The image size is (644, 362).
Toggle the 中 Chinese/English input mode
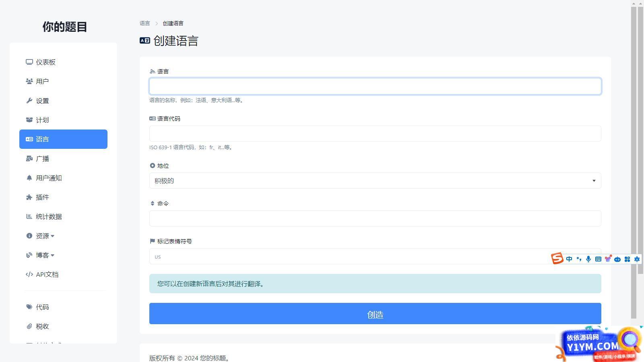click(569, 259)
